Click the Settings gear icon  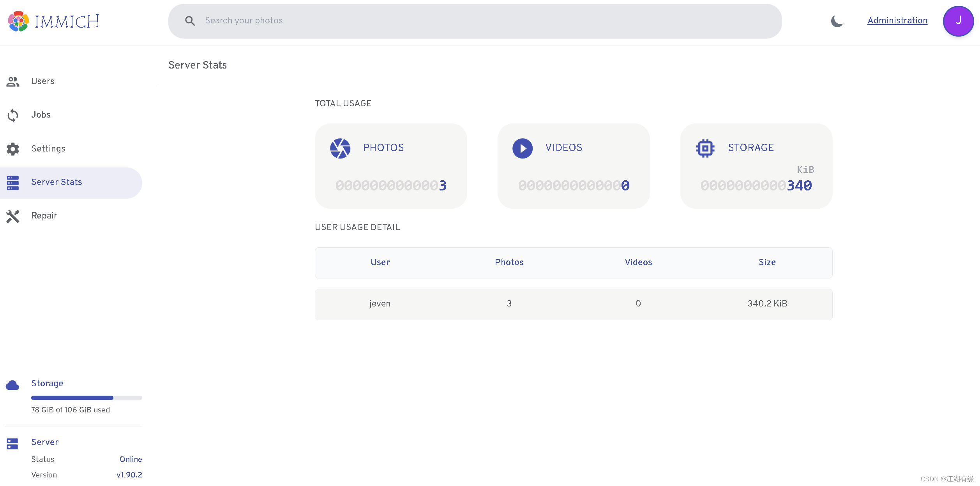pyautogui.click(x=13, y=149)
